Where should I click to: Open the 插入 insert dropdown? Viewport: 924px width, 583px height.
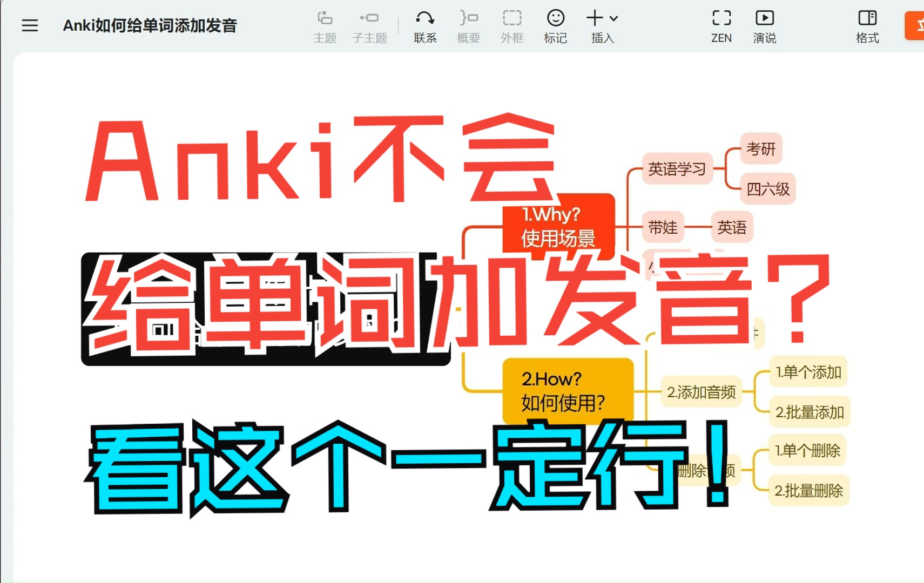pos(602,26)
